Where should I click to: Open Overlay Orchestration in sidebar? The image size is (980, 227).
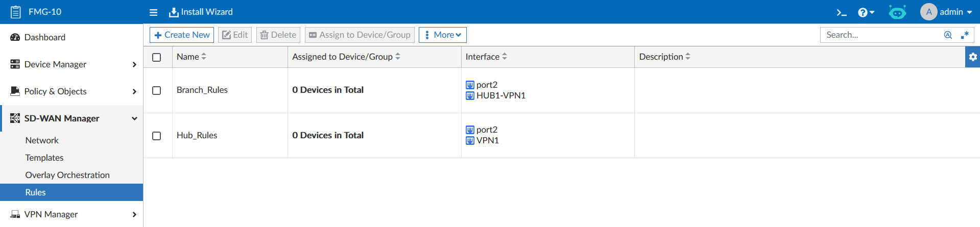click(x=67, y=175)
